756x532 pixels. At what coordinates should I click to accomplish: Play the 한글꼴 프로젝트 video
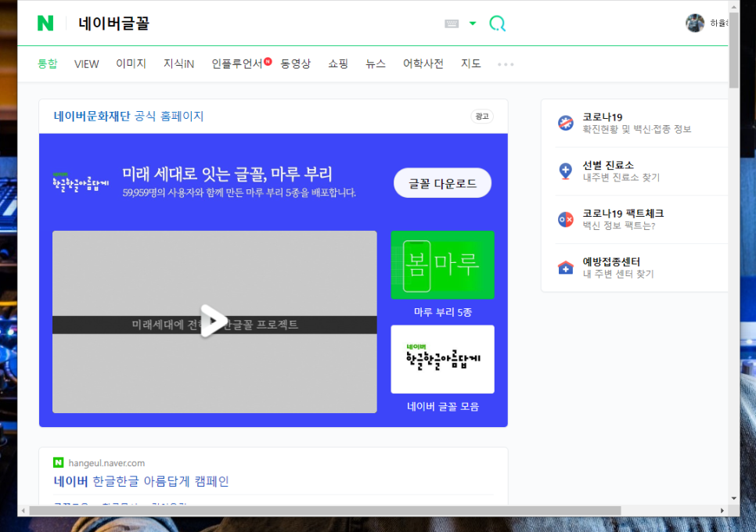click(x=213, y=321)
